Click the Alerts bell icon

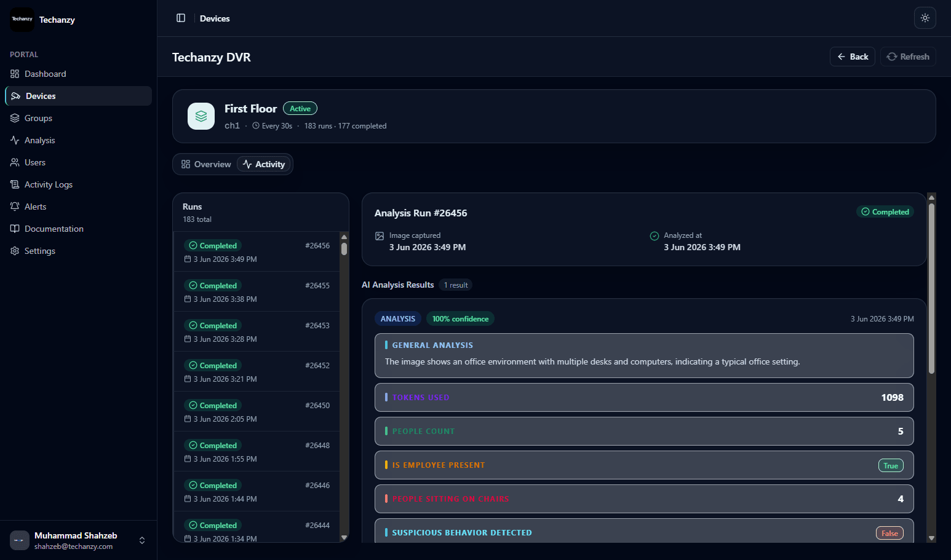[x=15, y=207]
